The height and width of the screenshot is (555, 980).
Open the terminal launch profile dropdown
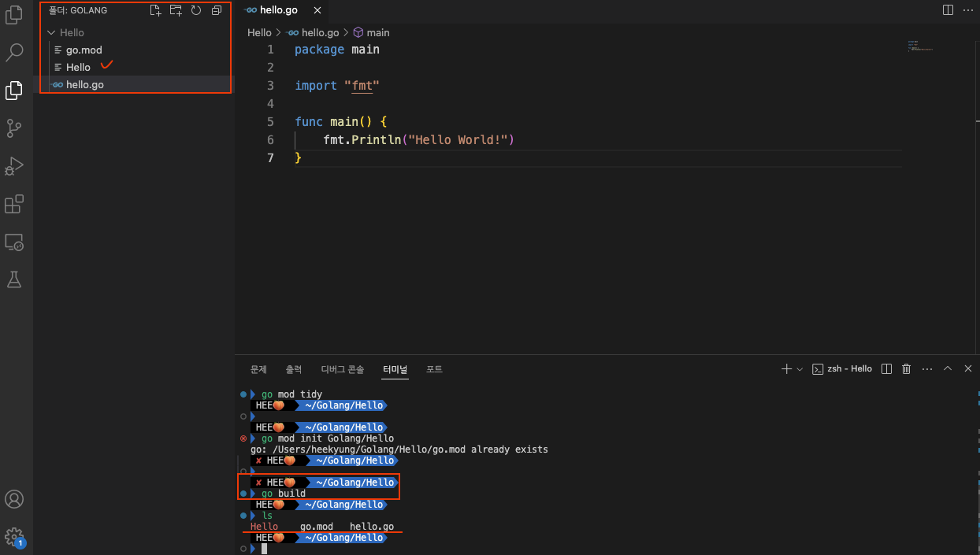pos(800,368)
